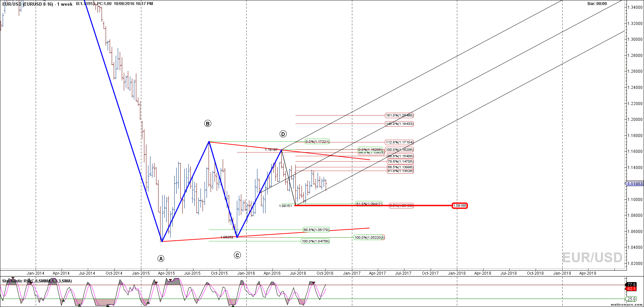This screenshot has width=644, height=307.
Task: Click the 1.11953 current price tag
Action: pos(634,184)
